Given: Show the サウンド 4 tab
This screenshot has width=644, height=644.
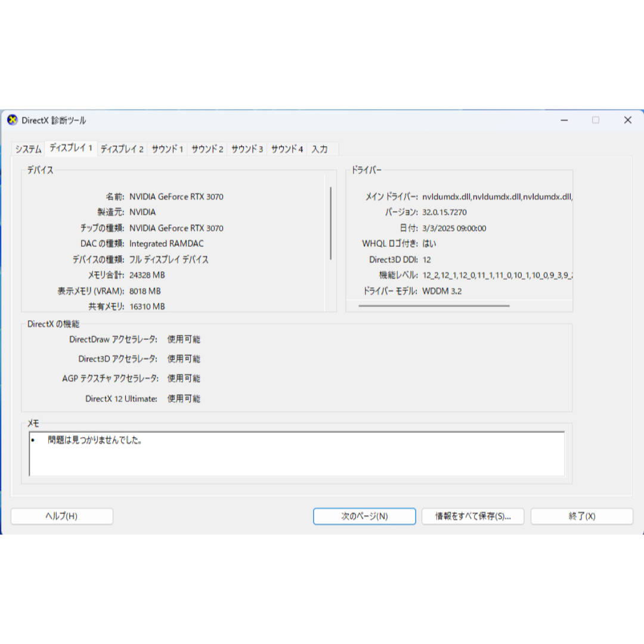Looking at the screenshot, I should pyautogui.click(x=287, y=149).
